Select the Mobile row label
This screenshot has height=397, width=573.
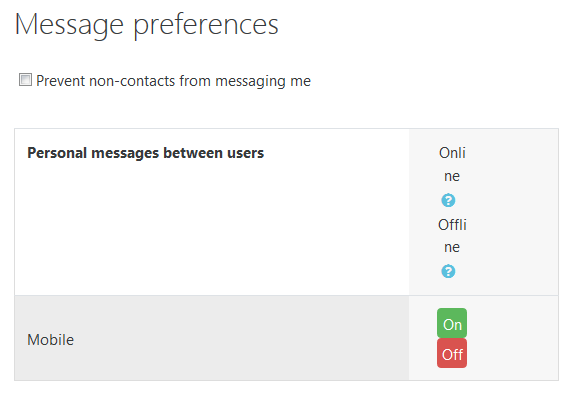pyautogui.click(x=50, y=340)
